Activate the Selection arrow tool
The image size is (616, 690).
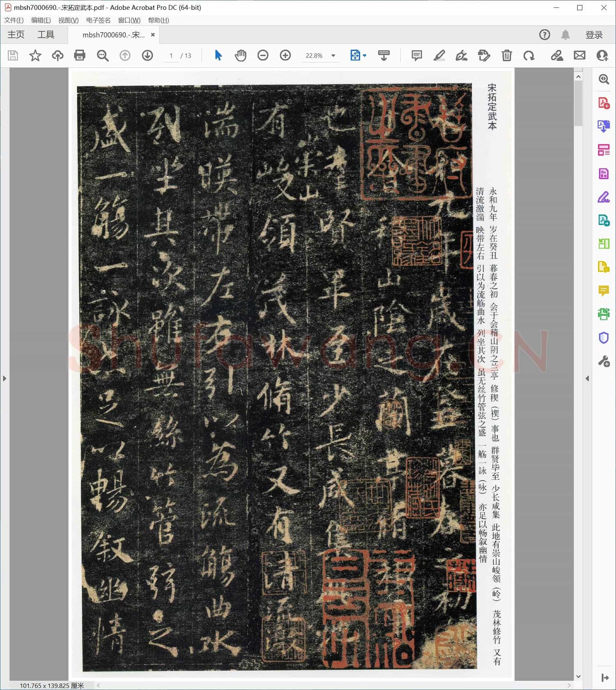click(x=218, y=55)
